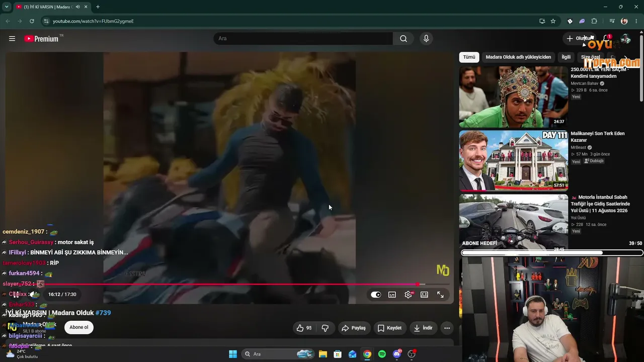Click the İndir download button
The height and width of the screenshot is (362, 644).
pos(423,328)
